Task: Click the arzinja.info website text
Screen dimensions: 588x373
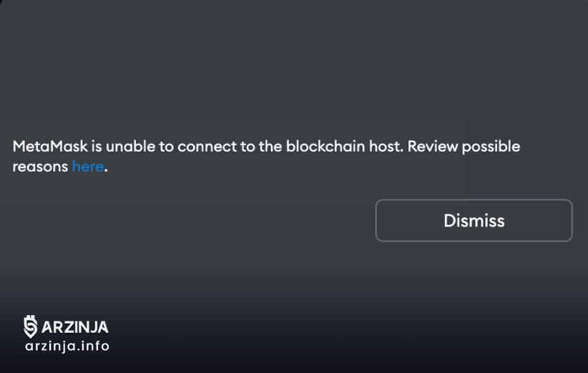Action: (67, 346)
